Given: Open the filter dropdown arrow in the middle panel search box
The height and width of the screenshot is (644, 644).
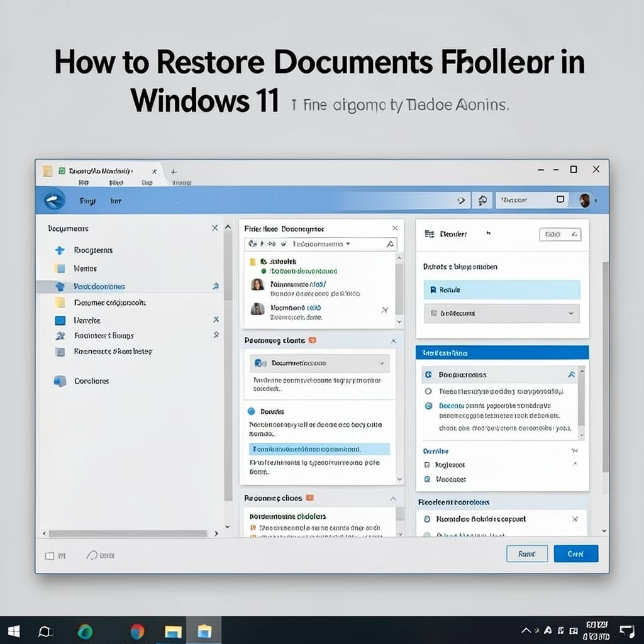Looking at the screenshot, I should [x=348, y=244].
